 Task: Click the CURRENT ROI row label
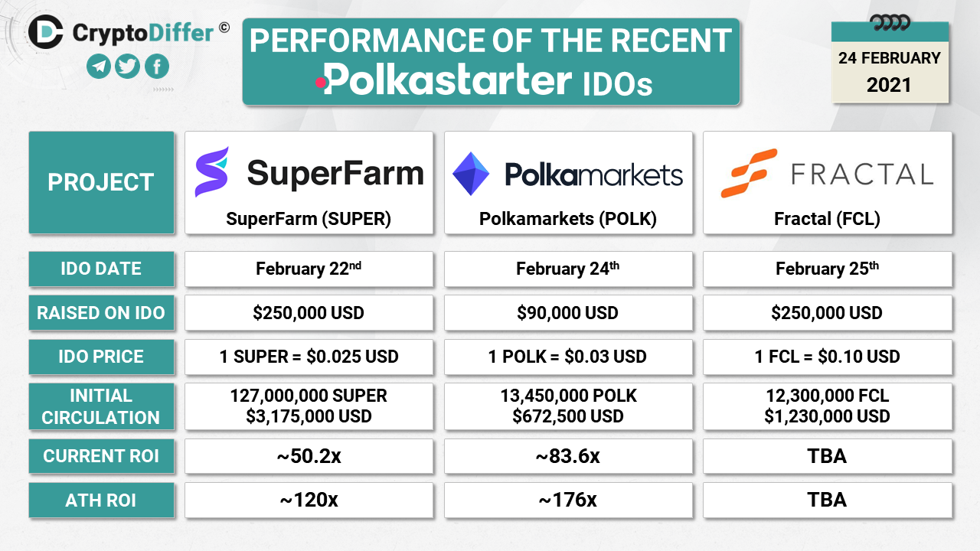[x=101, y=456]
